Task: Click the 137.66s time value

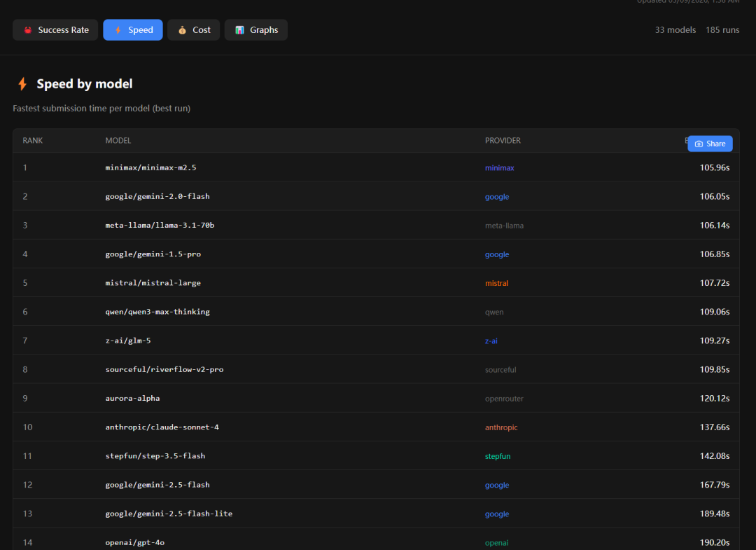Action: click(715, 427)
